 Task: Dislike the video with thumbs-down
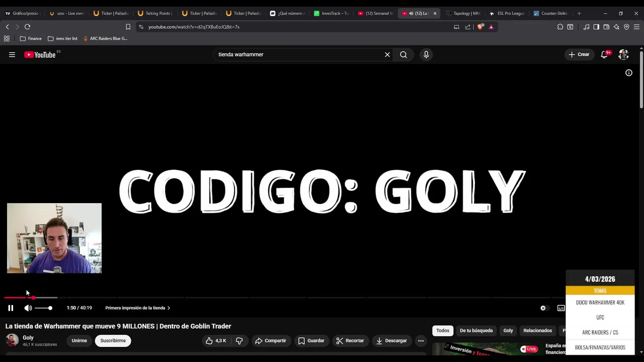tap(239, 341)
